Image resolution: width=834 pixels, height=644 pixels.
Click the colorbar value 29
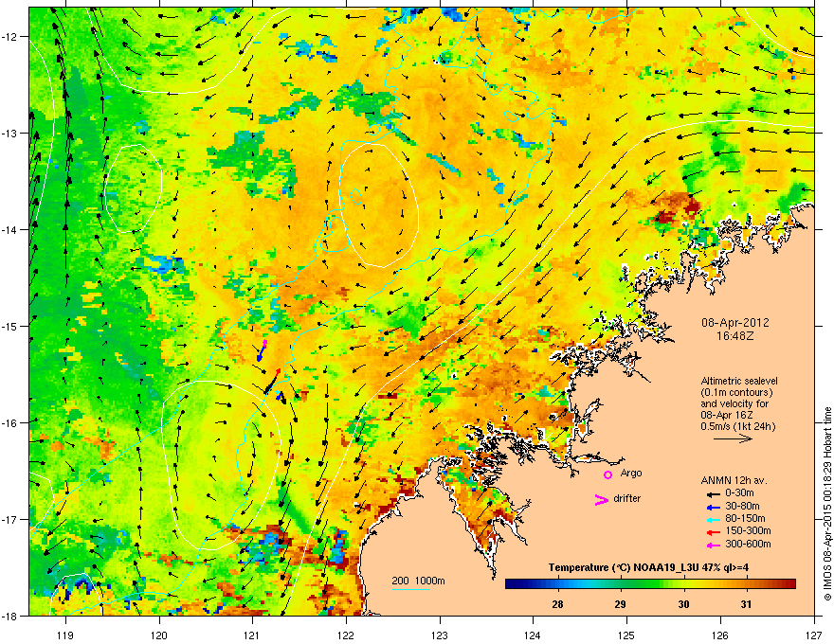click(x=620, y=604)
